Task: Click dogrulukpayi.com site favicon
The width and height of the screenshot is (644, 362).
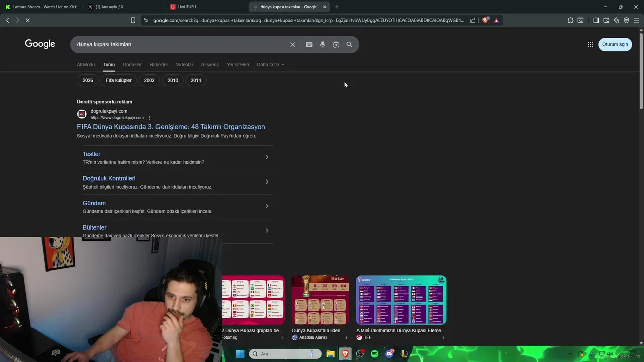Action: pyautogui.click(x=82, y=114)
